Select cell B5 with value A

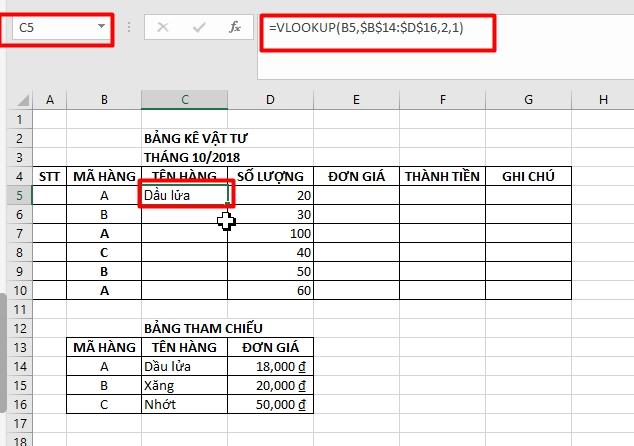(x=104, y=196)
